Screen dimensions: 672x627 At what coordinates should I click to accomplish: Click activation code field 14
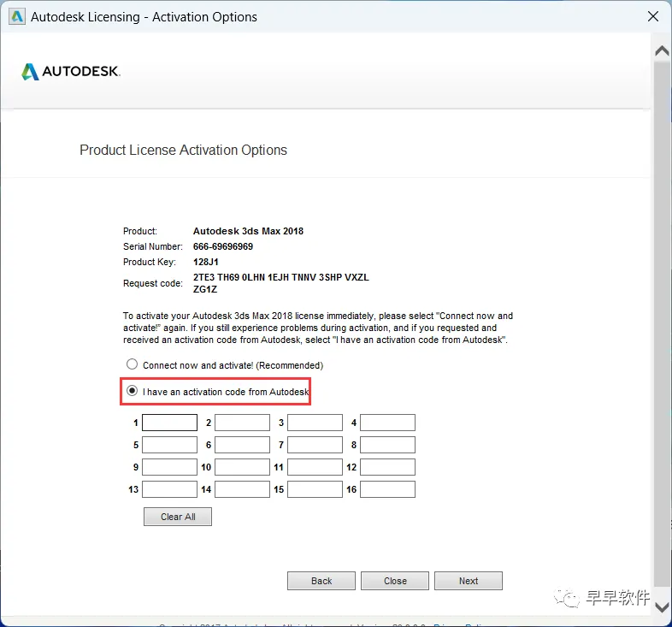click(x=242, y=489)
